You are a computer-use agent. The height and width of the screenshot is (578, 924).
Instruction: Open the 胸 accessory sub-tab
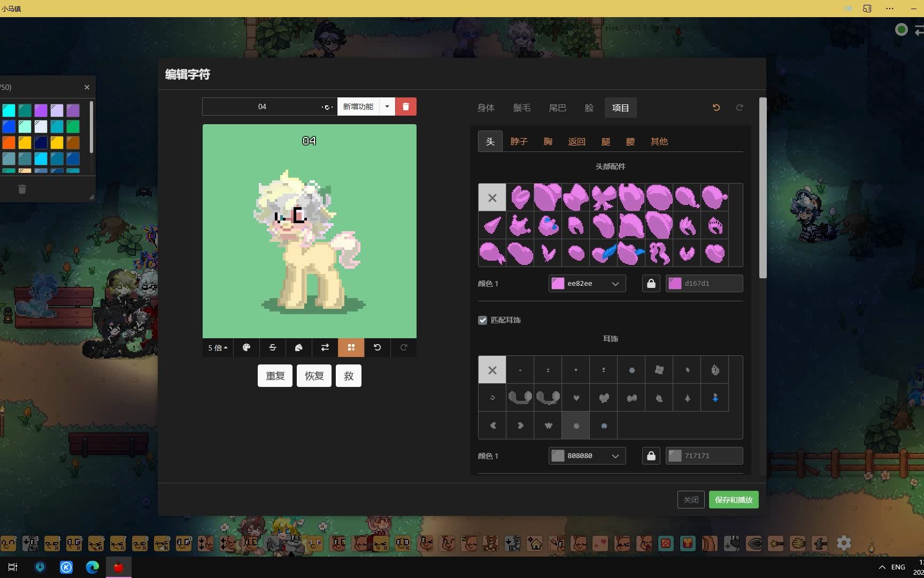click(x=548, y=141)
